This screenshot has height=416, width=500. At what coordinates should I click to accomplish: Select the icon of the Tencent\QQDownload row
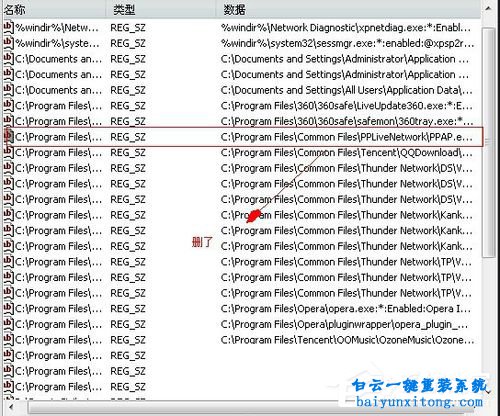click(x=8, y=153)
